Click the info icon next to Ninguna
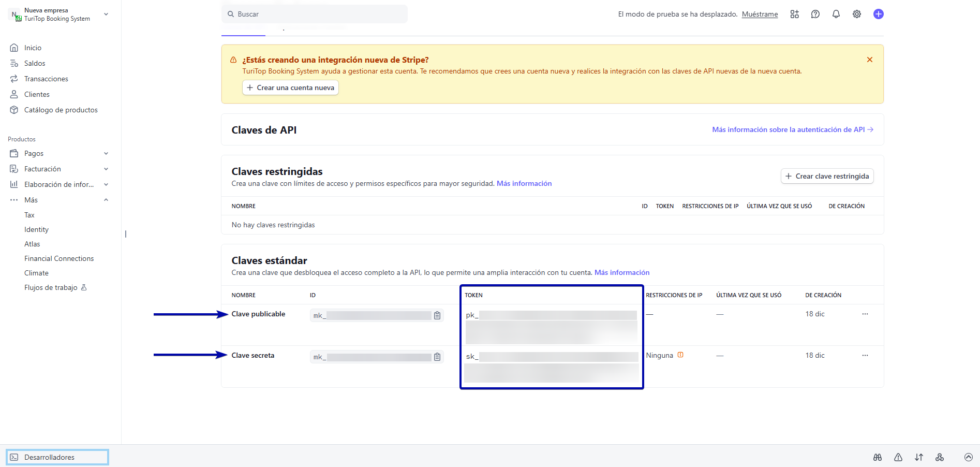The width and height of the screenshot is (980, 467). coord(680,355)
